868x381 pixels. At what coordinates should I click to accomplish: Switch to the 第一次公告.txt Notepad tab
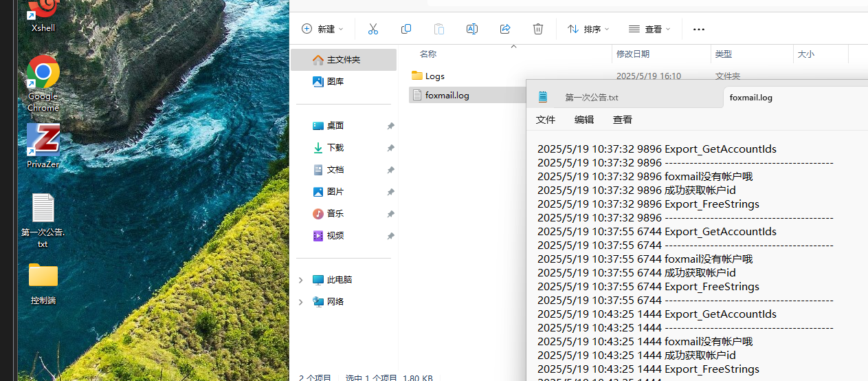coord(592,98)
